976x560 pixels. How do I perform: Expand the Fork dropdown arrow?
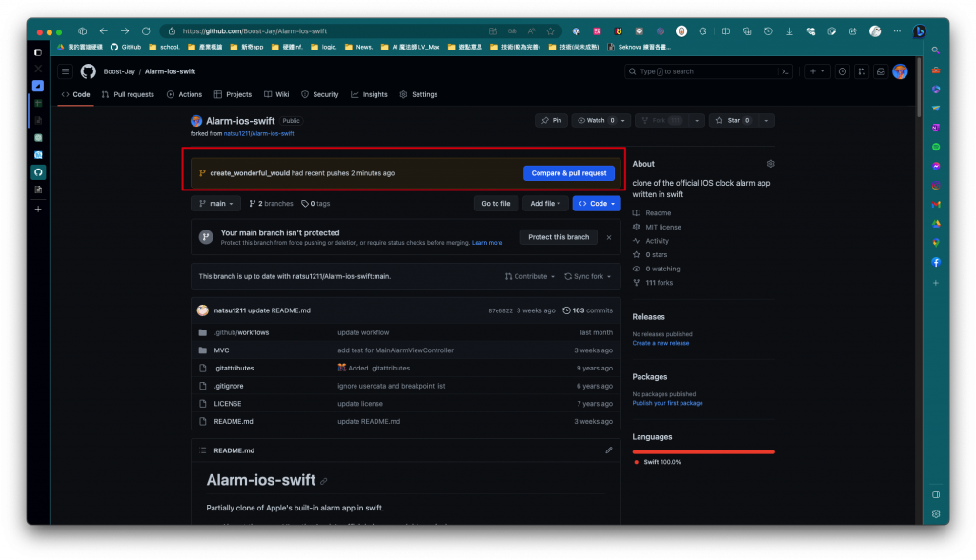point(697,121)
